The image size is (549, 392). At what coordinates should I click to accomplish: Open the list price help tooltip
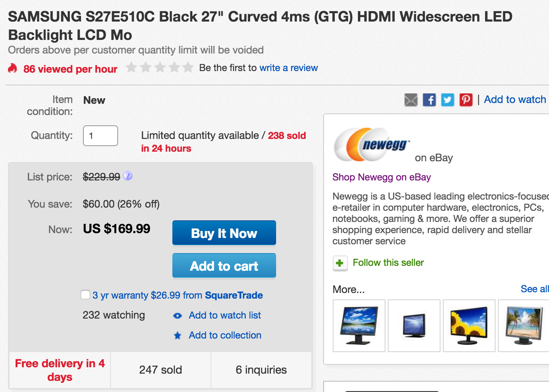(127, 176)
